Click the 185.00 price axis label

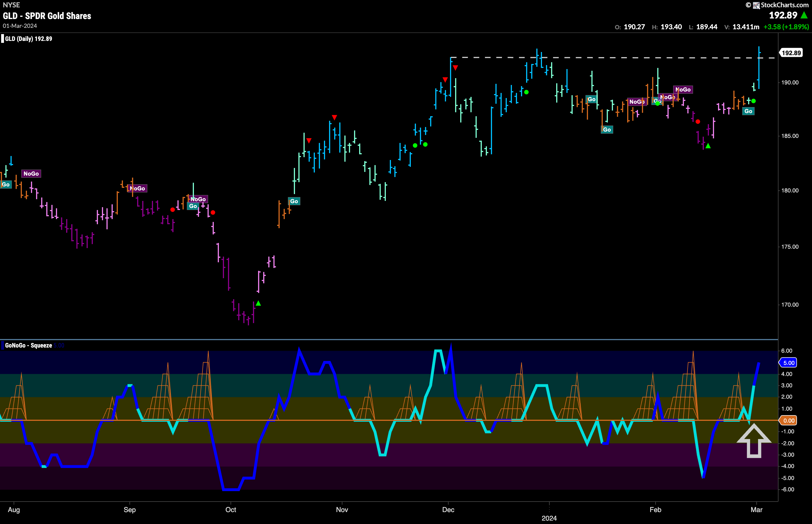pyautogui.click(x=790, y=136)
